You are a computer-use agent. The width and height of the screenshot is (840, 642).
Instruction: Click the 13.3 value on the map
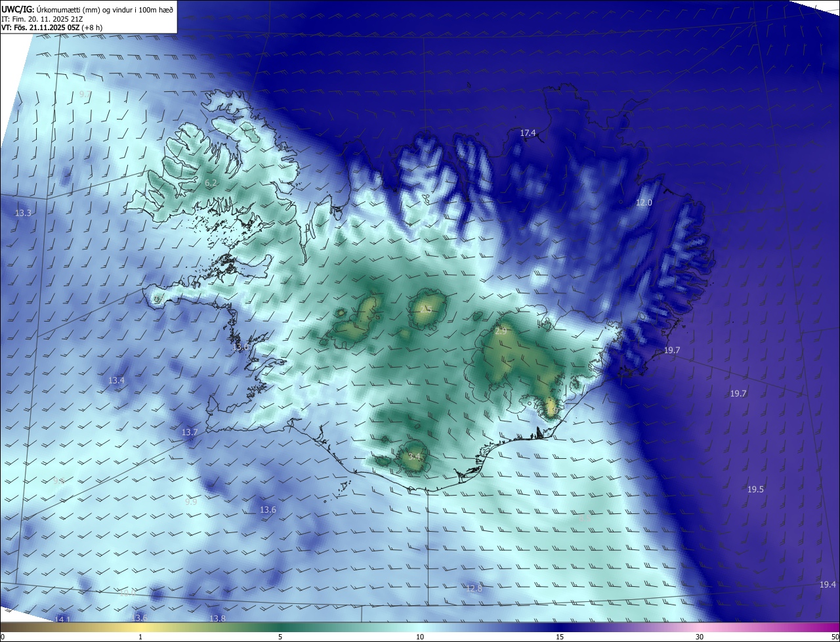click(23, 213)
